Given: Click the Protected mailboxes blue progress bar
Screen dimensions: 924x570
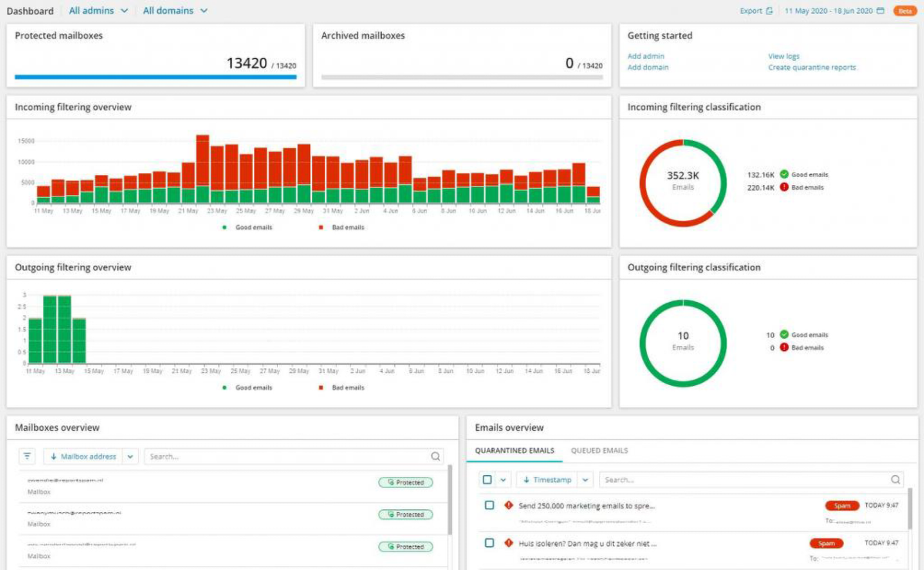Looking at the screenshot, I should click(x=156, y=77).
